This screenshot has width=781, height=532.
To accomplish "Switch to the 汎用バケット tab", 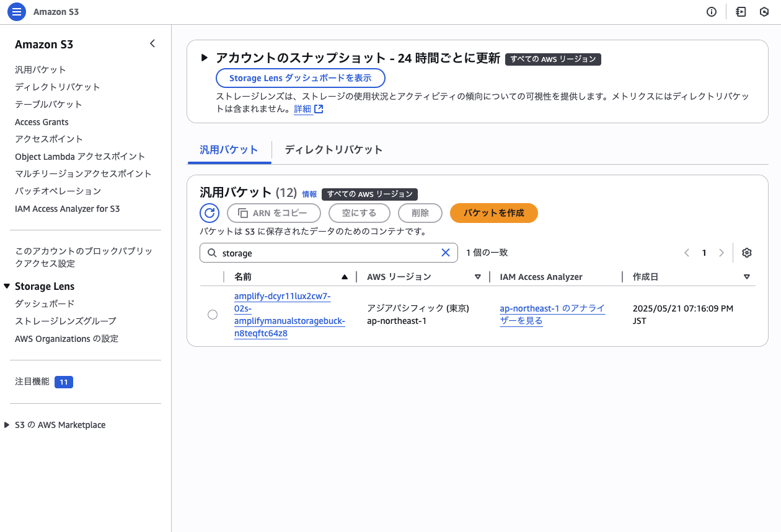I will (x=229, y=150).
